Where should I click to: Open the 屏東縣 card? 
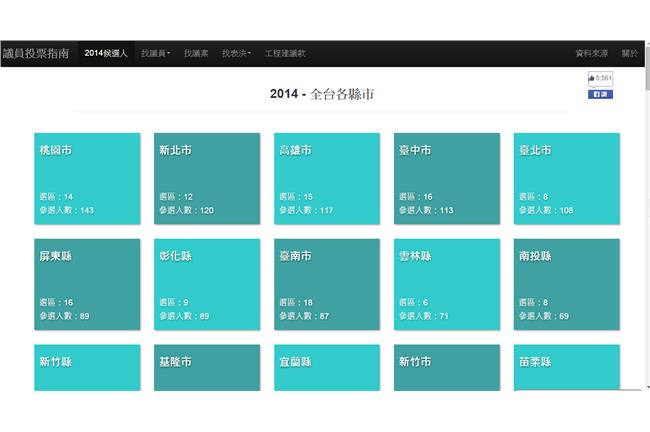[x=87, y=284]
